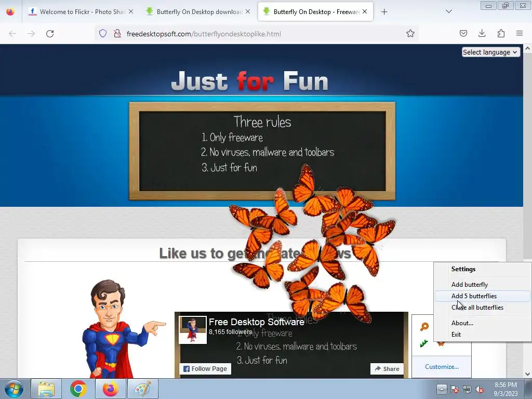The image size is (532, 399).
Task: Open the Select language dropdown
Action: (490, 52)
